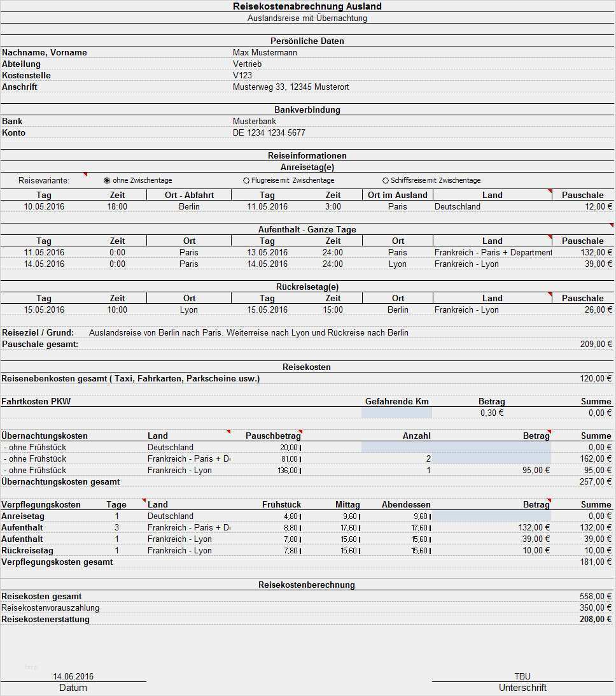The image size is (616, 696).
Task: Select the bank name cell "Musterbank"
Action: pos(255,121)
